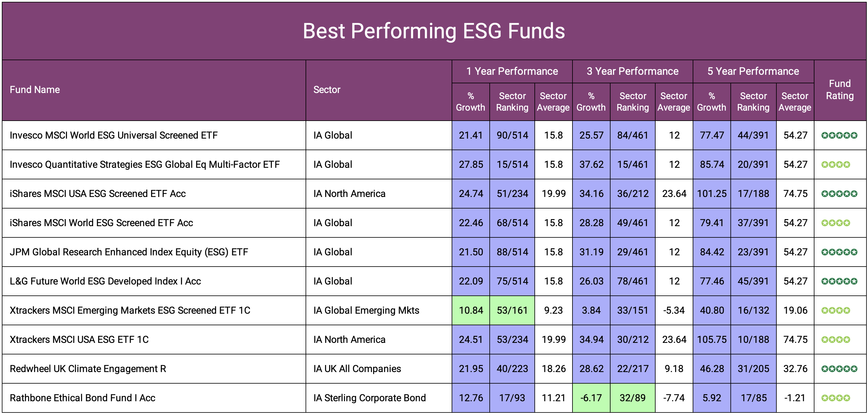
Task: Click the five-star rating for L&G Future World ESG
Action: pyautogui.click(x=840, y=281)
